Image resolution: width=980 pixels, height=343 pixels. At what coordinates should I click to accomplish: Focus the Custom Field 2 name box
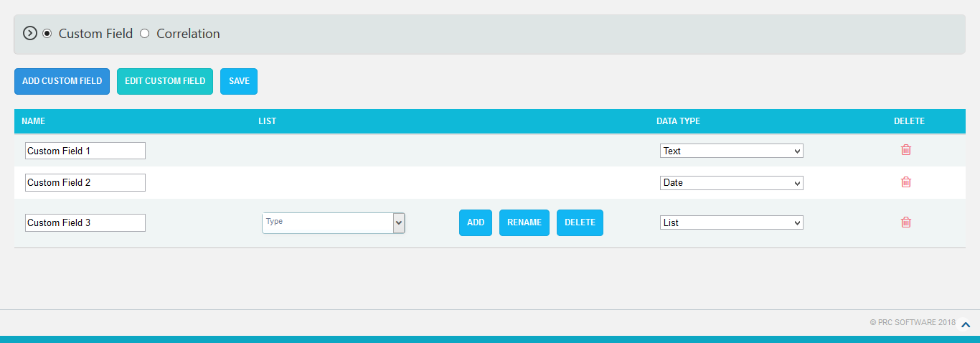pos(85,183)
